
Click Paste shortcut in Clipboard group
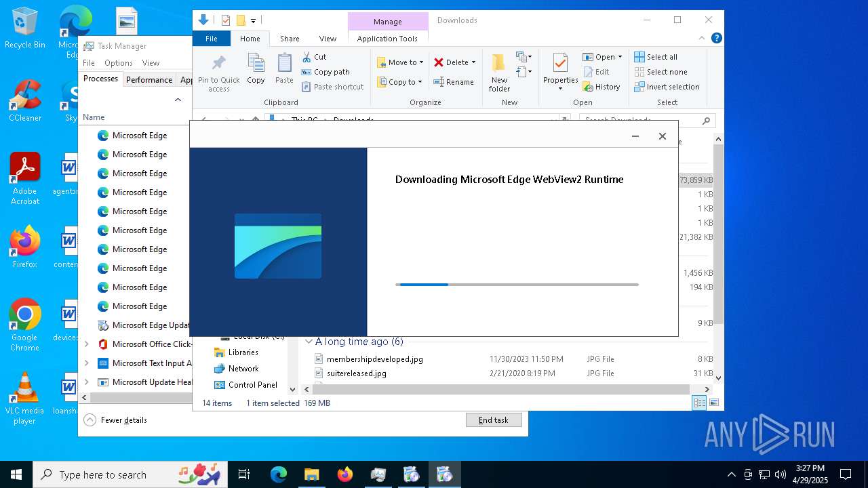pos(332,87)
